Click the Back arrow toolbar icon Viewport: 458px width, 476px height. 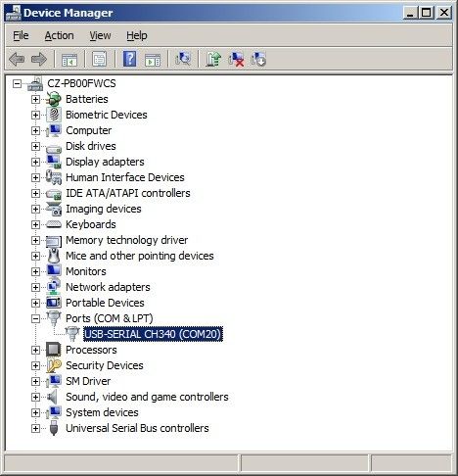pyautogui.click(x=17, y=60)
